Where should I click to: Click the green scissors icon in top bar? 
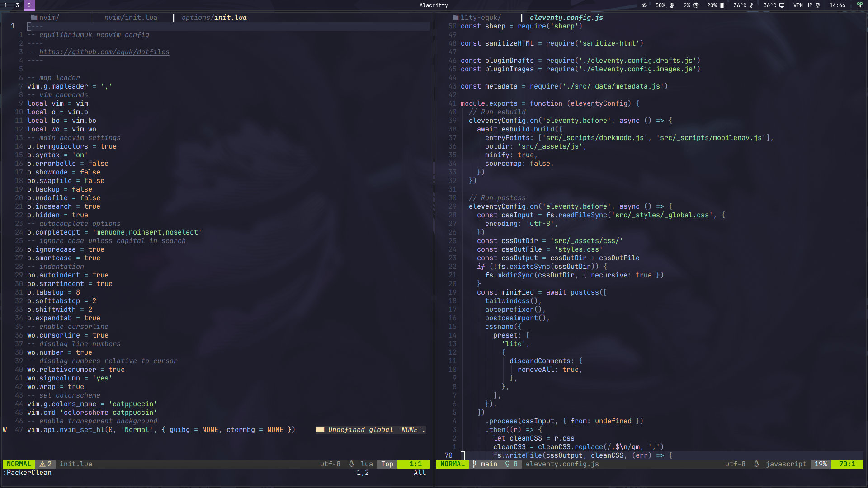click(859, 5)
